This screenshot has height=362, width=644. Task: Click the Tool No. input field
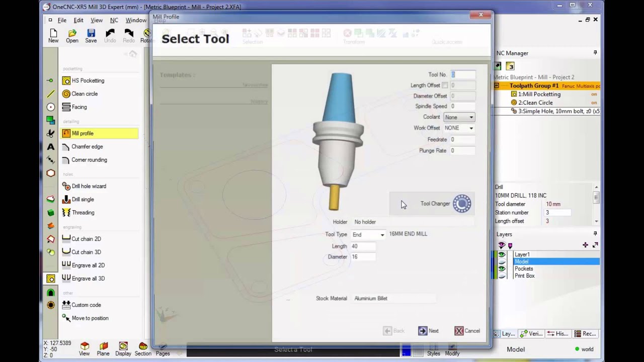pyautogui.click(x=462, y=74)
